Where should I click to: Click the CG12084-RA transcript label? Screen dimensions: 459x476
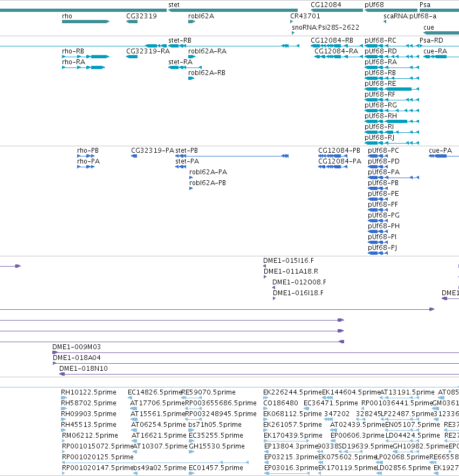336,51
